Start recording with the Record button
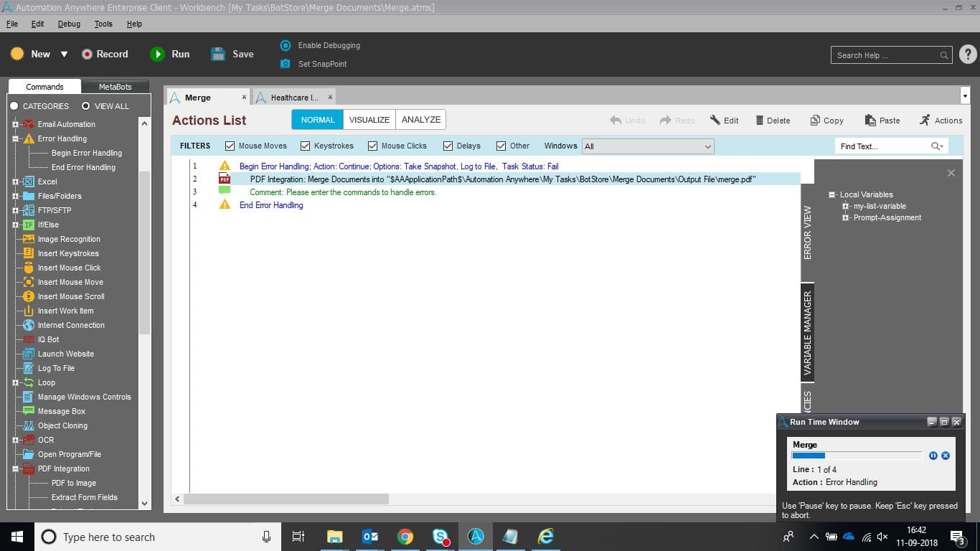The height and width of the screenshot is (551, 980). pyautogui.click(x=105, y=54)
